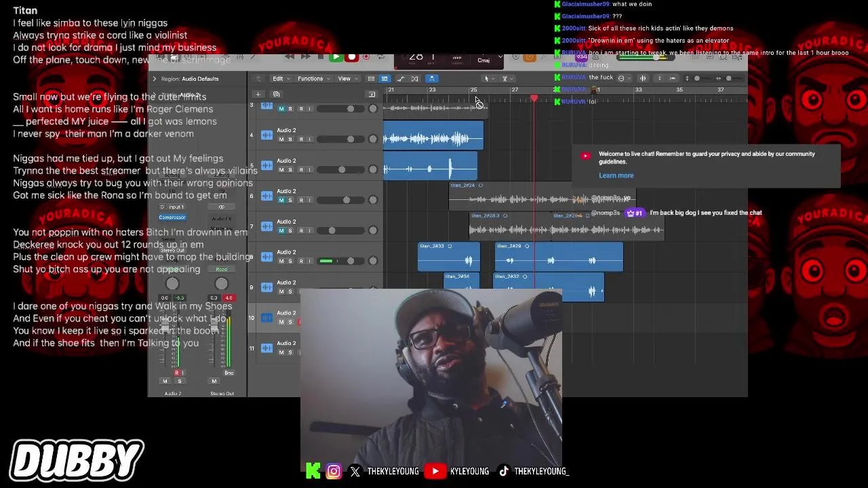Click the Learn more link
The width and height of the screenshot is (868, 488).
point(616,176)
